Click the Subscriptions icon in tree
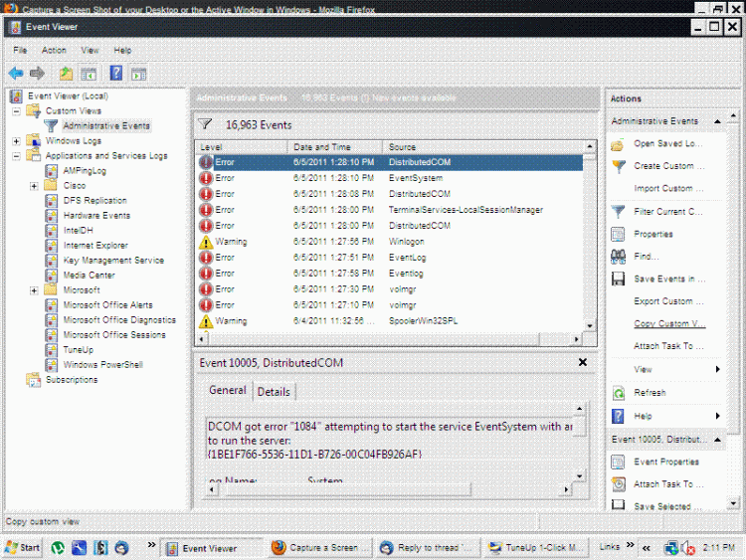Screen dimensions: 746x560 click(33, 380)
